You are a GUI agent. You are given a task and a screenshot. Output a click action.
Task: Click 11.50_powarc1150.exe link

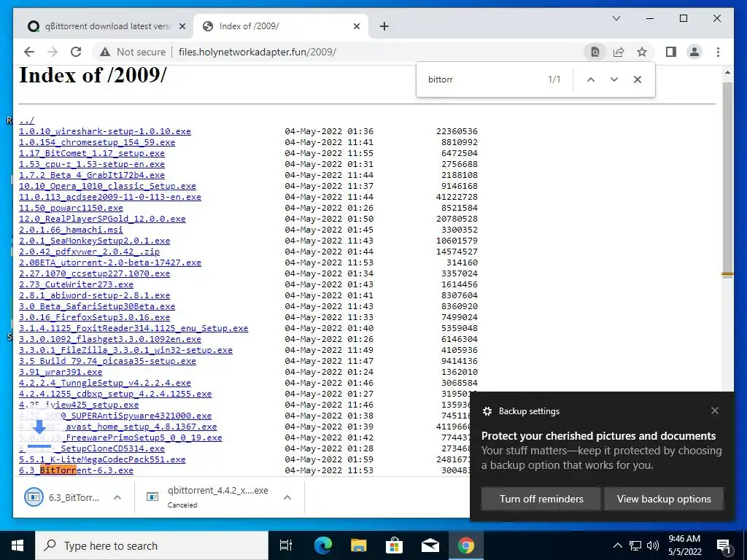[x=71, y=208]
